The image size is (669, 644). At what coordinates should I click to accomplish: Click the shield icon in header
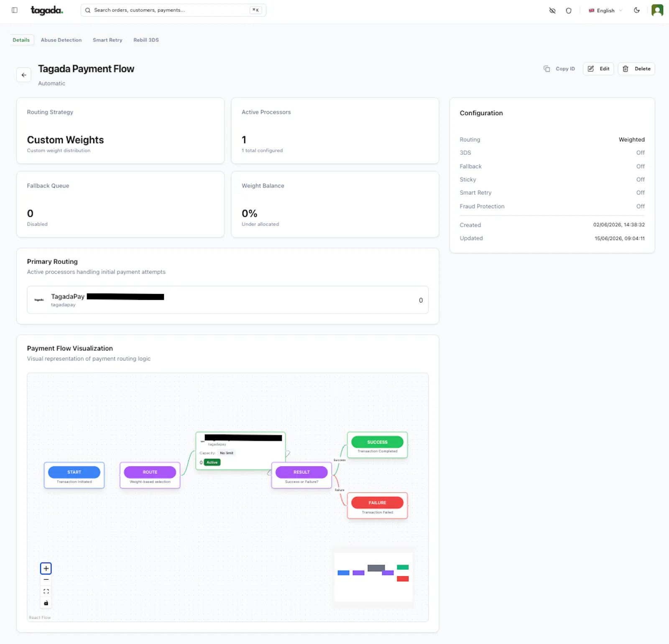pos(569,10)
